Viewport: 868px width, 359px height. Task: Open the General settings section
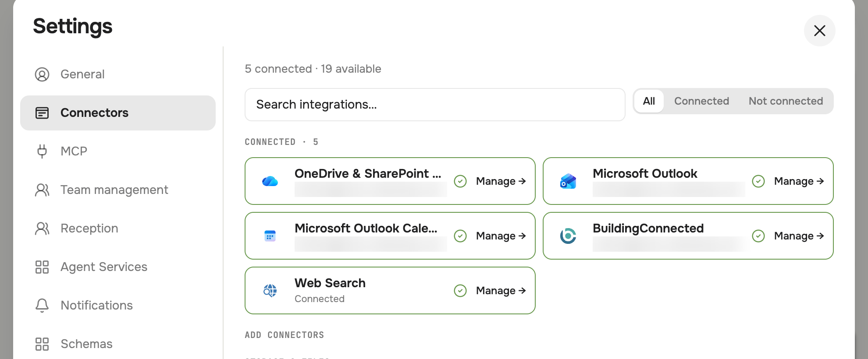coord(118,74)
